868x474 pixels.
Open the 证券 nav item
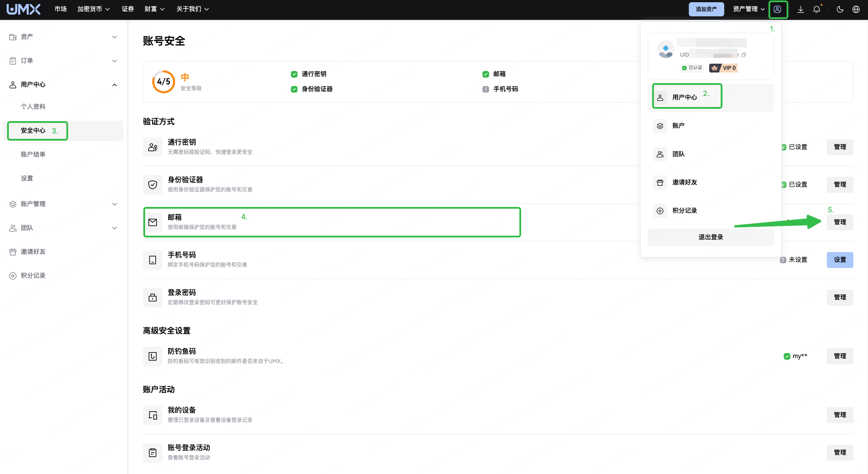(128, 9)
